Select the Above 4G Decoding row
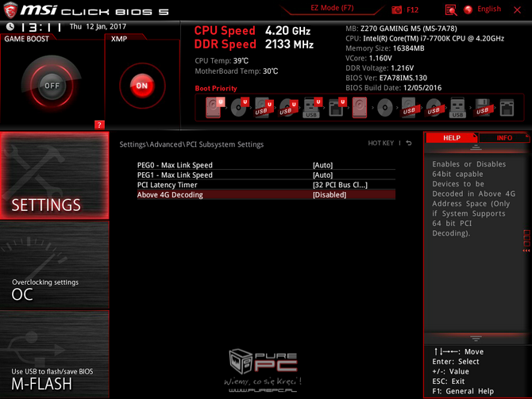Image resolution: width=532 pixels, height=399 pixels. pos(266,194)
